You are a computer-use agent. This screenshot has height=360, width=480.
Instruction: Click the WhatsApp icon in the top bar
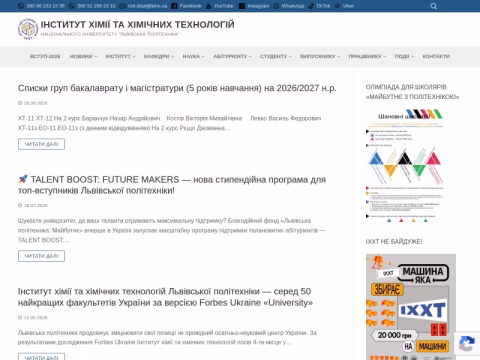coord(276,6)
